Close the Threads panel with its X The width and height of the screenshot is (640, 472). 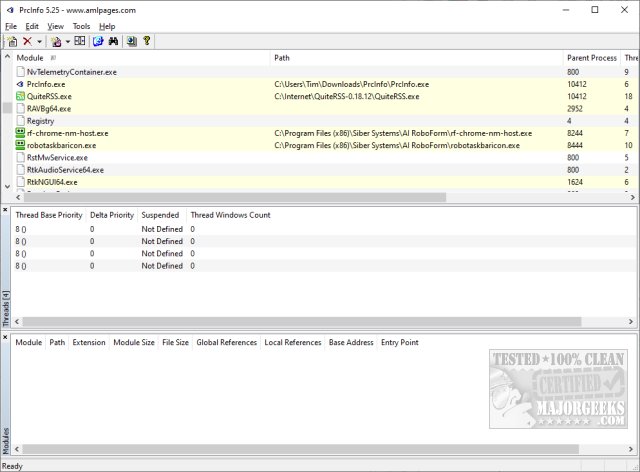pos(5,210)
